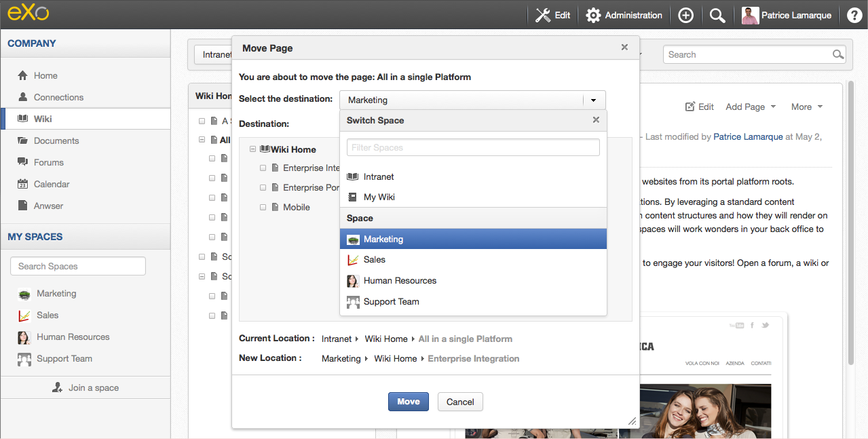Click Intranet in Current Location breadcrumb
Image resolution: width=868 pixels, height=439 pixels.
pos(337,339)
